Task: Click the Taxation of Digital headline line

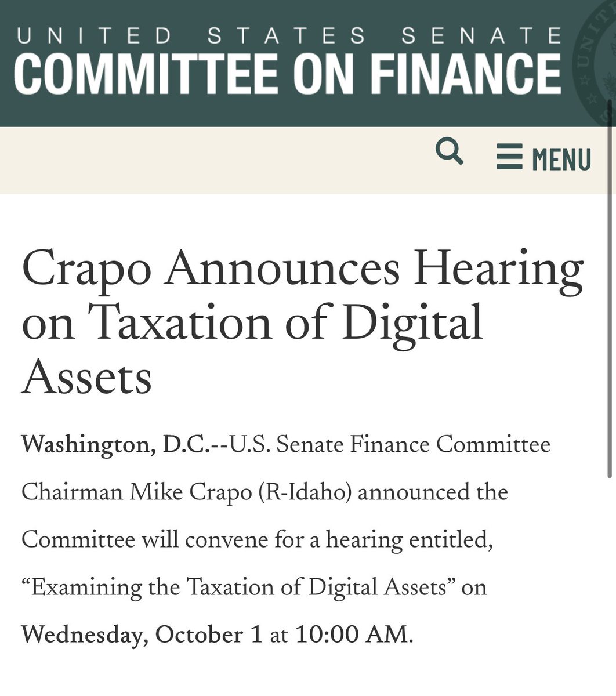Action: point(252,322)
